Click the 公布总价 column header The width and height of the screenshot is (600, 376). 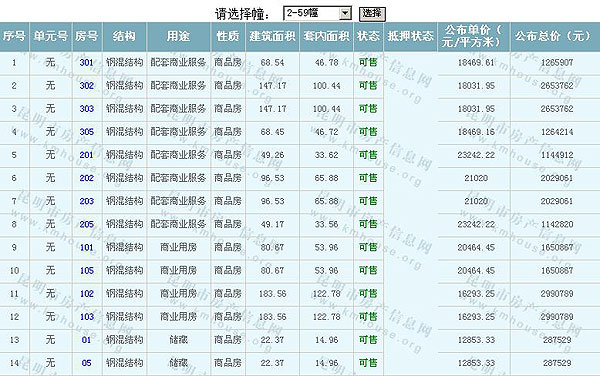(x=555, y=36)
